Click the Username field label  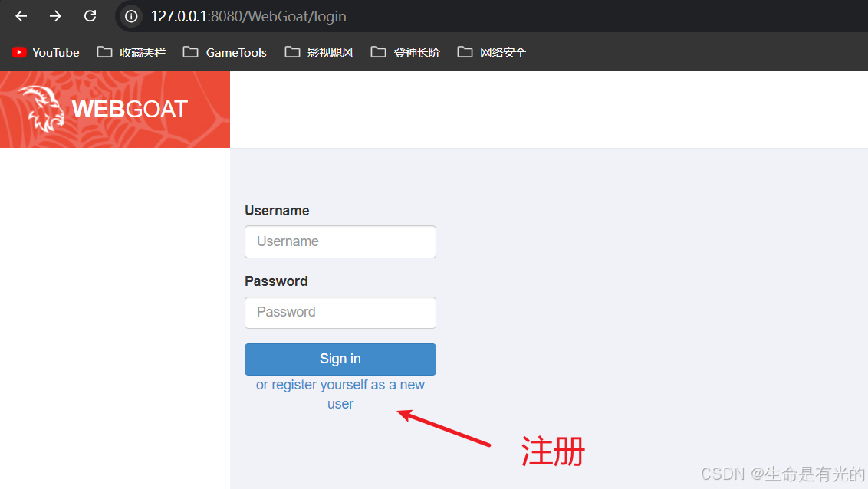277,211
